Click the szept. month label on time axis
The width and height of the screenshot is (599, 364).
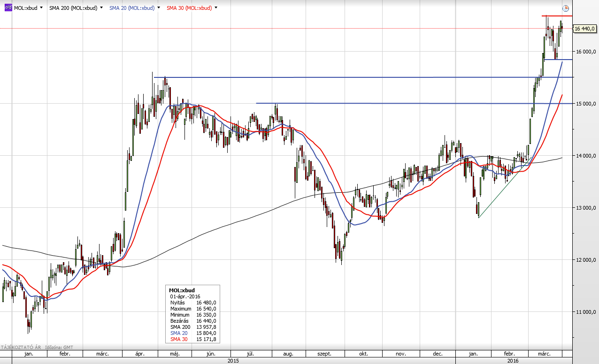(x=324, y=354)
